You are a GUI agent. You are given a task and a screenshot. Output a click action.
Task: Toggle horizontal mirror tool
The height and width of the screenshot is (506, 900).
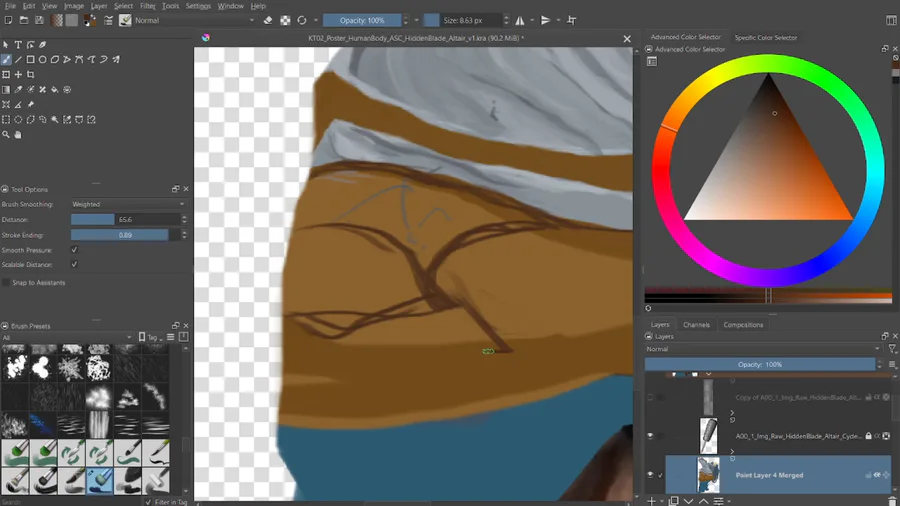(x=520, y=20)
